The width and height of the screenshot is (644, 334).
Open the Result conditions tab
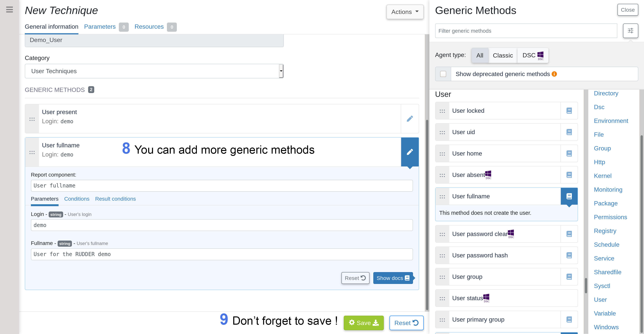pyautogui.click(x=115, y=199)
